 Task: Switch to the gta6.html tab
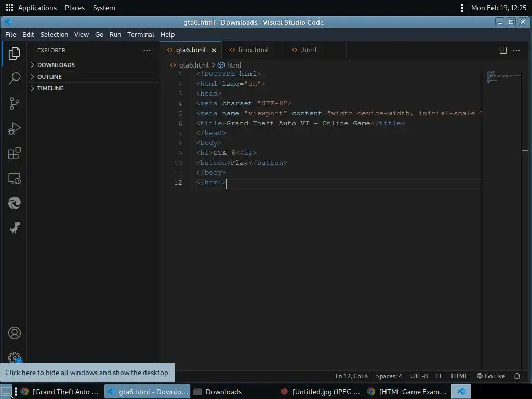(191, 50)
